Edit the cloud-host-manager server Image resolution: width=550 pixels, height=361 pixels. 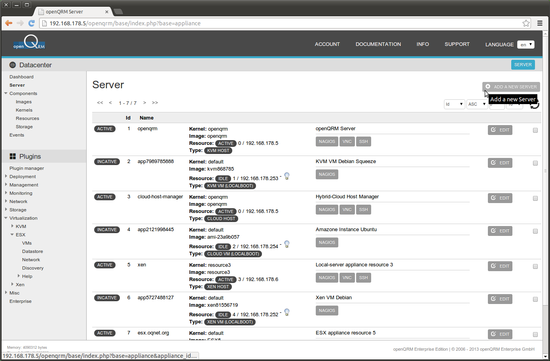[x=500, y=198]
